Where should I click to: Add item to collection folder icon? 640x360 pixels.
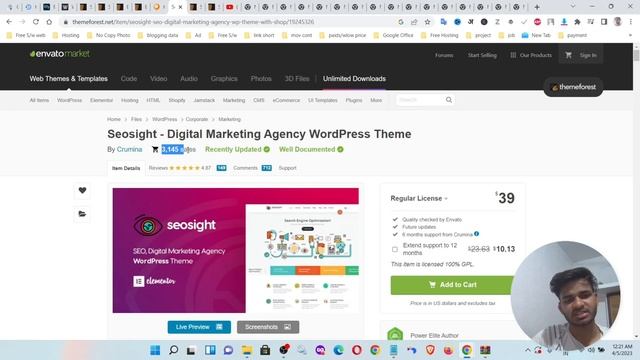pos(82,214)
